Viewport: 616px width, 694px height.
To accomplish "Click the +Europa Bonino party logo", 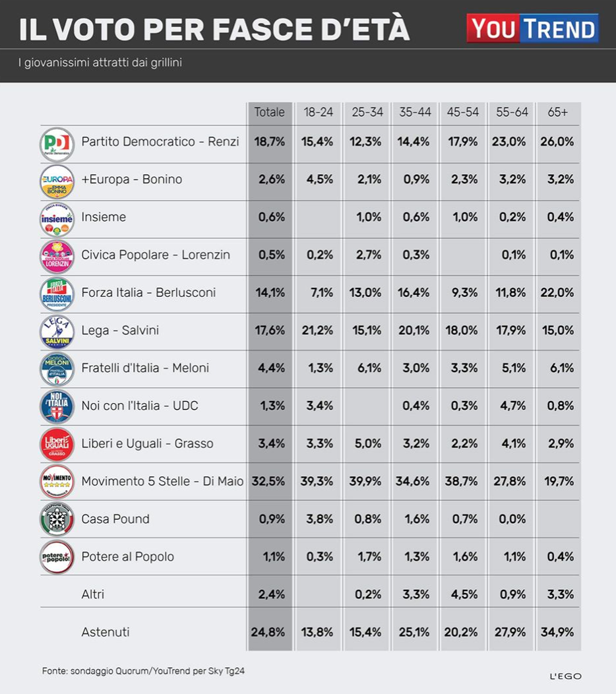I will (57, 180).
